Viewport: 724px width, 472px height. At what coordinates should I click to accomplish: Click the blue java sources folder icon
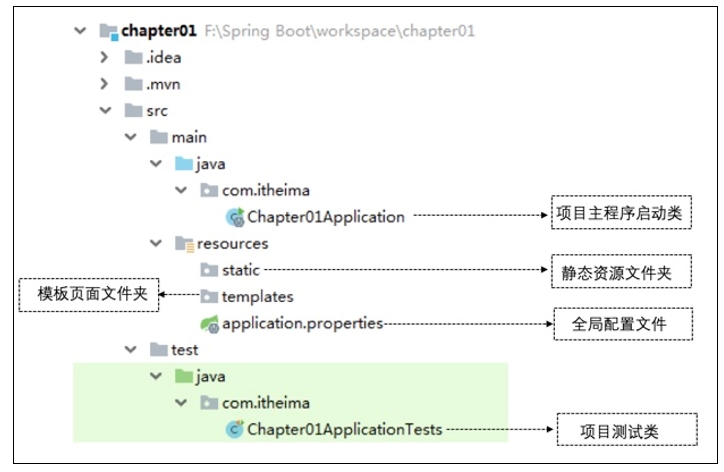click(184, 164)
